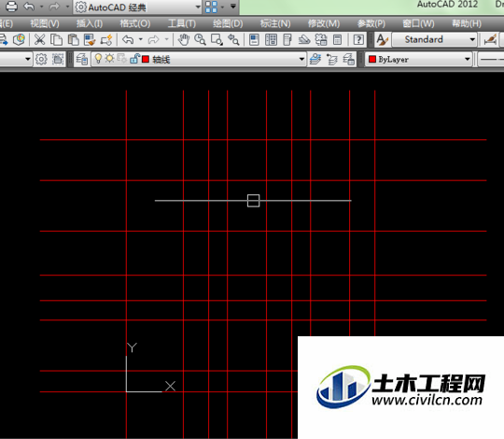504x439 pixels.
Task: Open the Dimension Style icon
Action: click(x=491, y=40)
